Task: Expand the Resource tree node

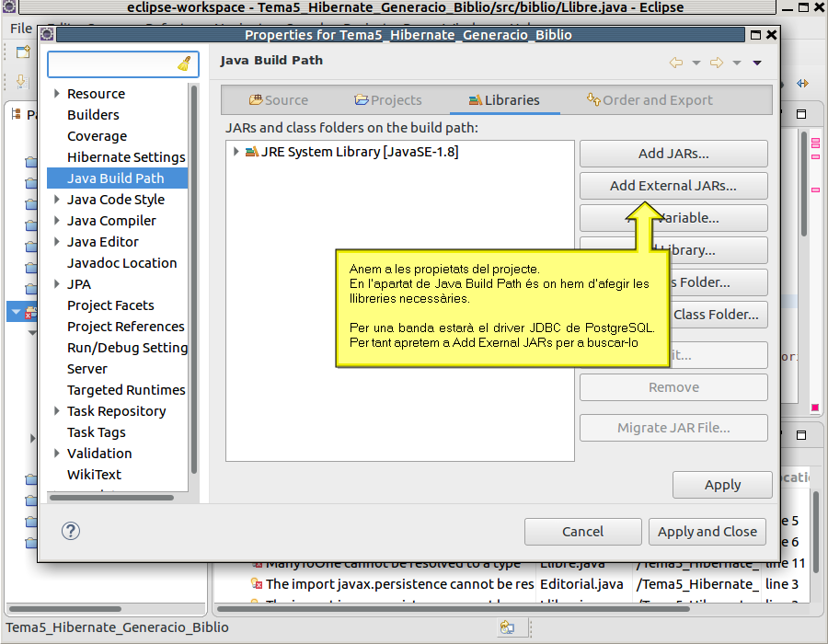Action: 56,94
